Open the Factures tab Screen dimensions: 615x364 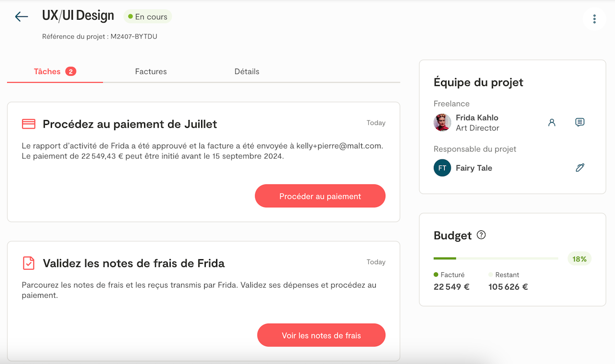pos(151,72)
